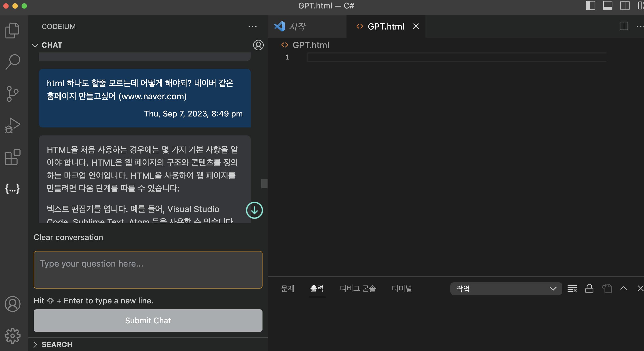Click scroll-to-bottom arrow in chat
Image resolution: width=644 pixels, height=351 pixels.
(x=254, y=210)
